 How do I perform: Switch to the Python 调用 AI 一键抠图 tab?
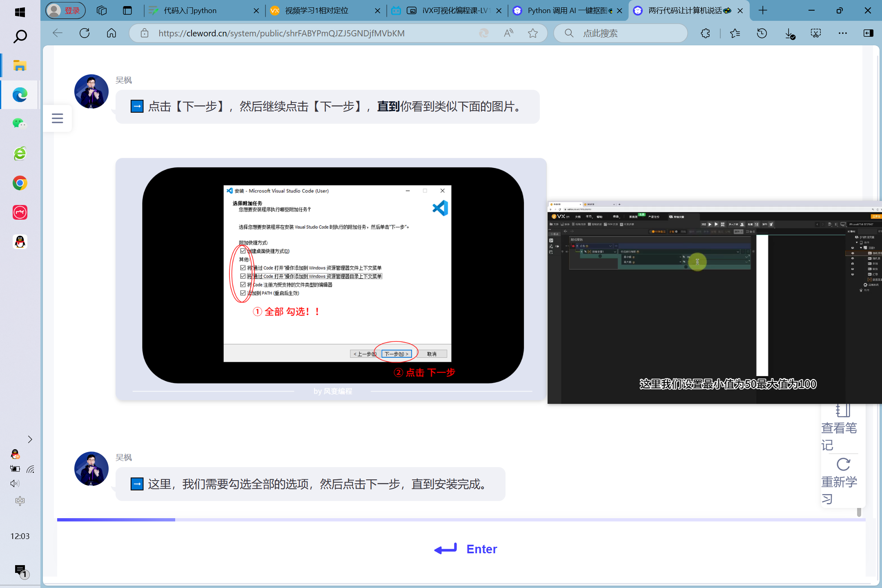tap(568, 11)
